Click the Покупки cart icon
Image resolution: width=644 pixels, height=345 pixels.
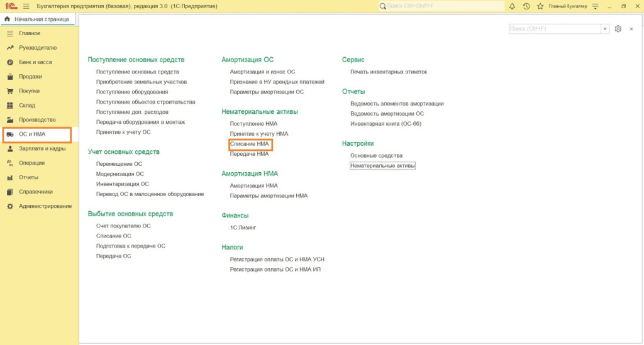pyautogui.click(x=10, y=90)
